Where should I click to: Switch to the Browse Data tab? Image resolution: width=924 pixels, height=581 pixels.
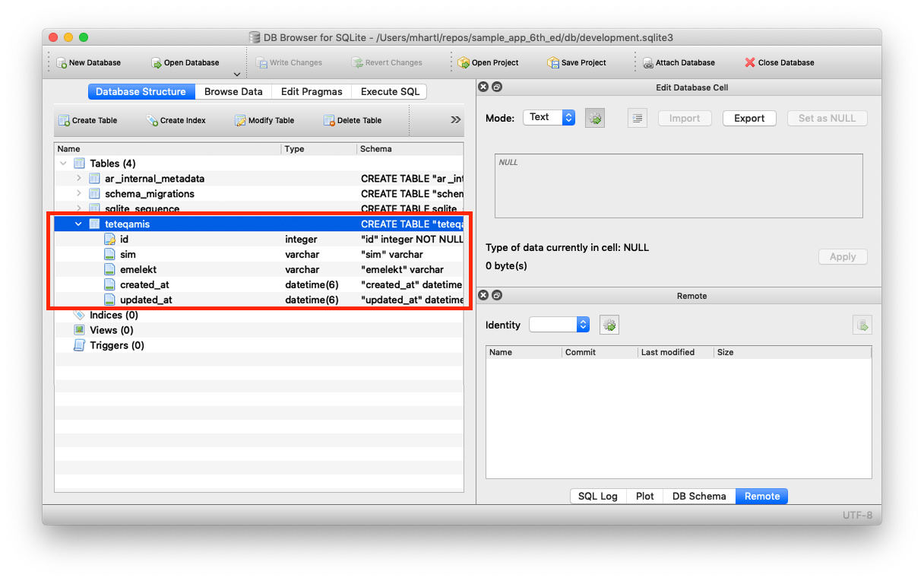pos(233,91)
